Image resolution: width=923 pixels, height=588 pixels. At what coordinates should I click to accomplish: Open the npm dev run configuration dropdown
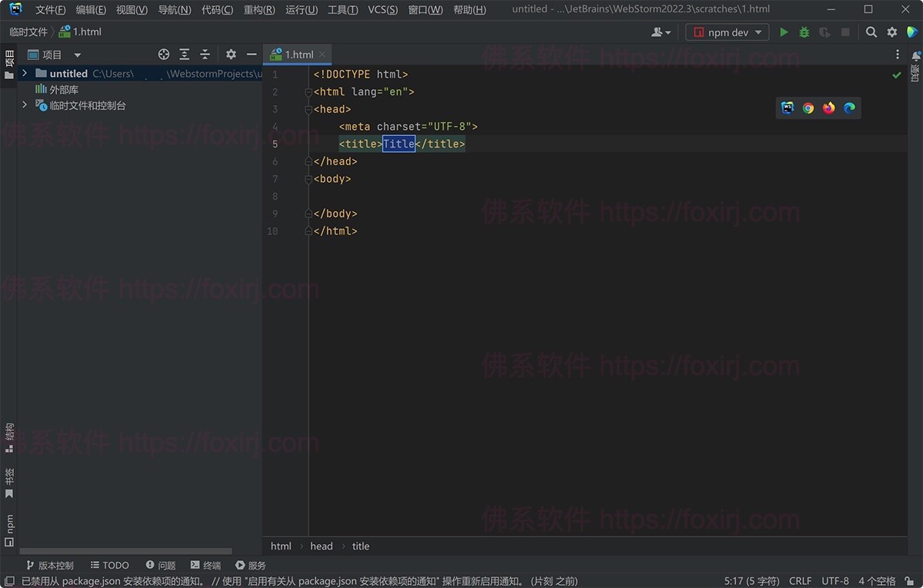(x=757, y=32)
